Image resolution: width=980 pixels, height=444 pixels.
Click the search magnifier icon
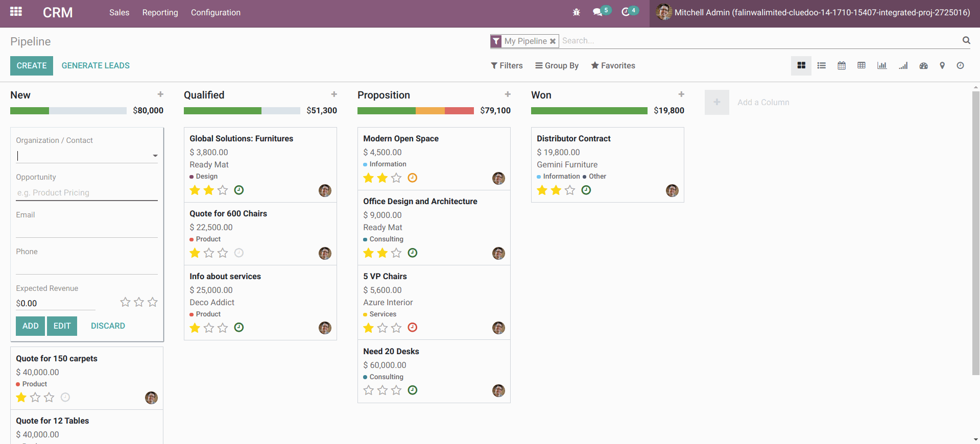point(966,40)
